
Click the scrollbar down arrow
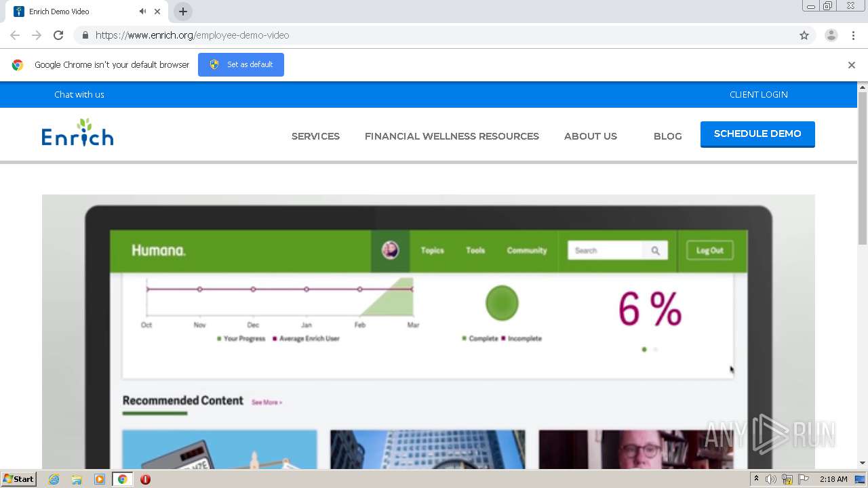click(x=863, y=463)
